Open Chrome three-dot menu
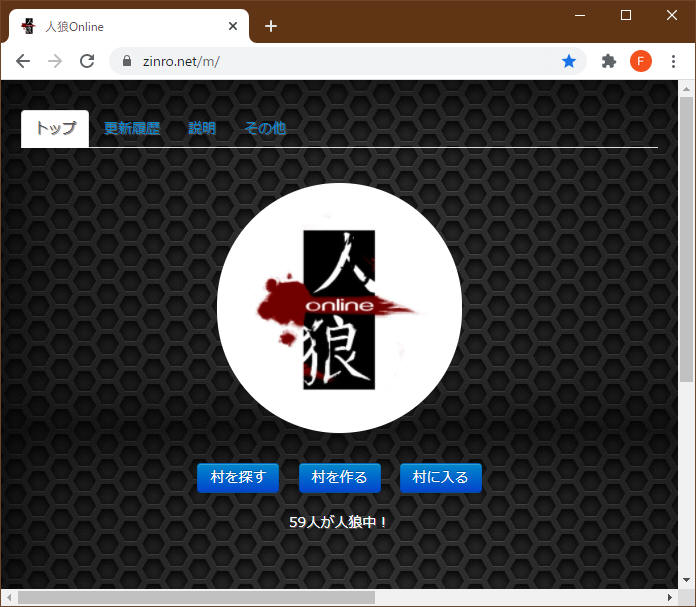 point(673,61)
